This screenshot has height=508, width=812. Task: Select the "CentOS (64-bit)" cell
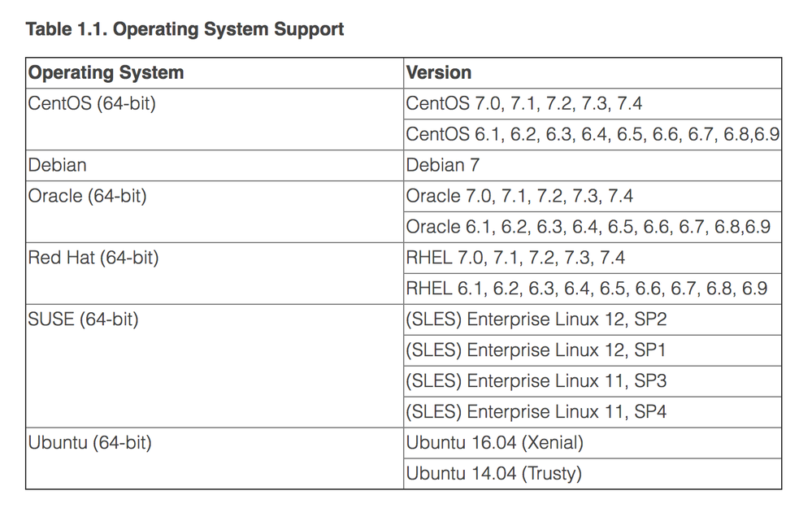point(91,104)
